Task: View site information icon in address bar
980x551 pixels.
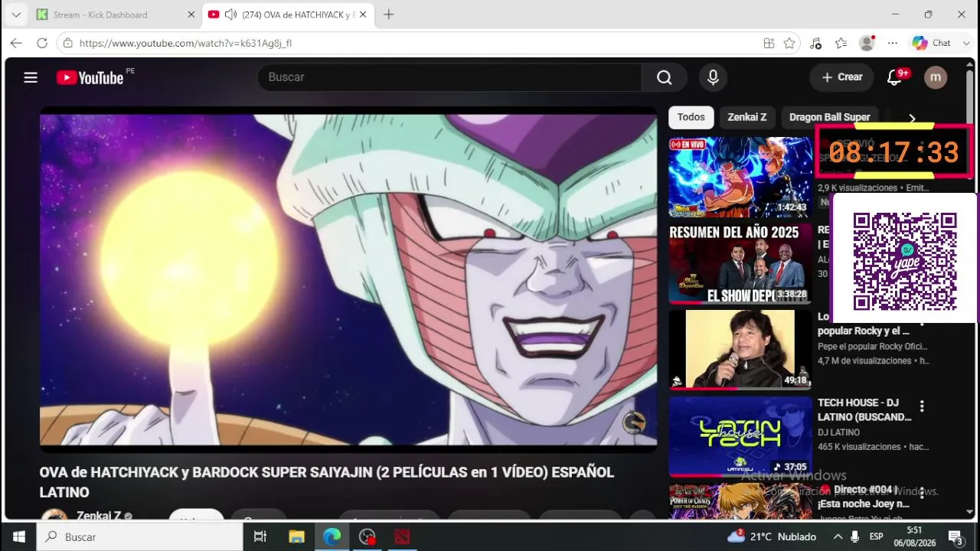Action: click(x=68, y=43)
